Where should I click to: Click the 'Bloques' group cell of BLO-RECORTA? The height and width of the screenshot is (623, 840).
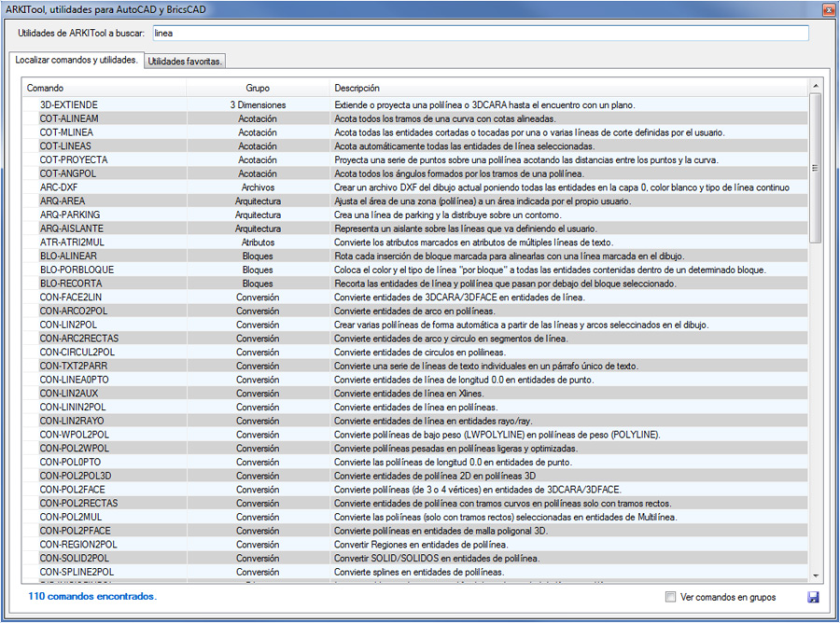coord(258,284)
